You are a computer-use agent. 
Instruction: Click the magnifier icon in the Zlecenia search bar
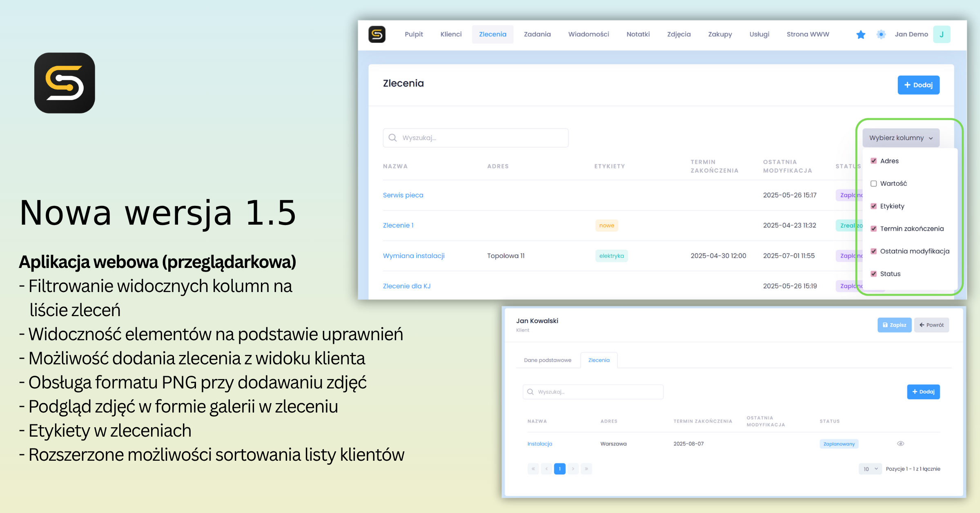[392, 138]
